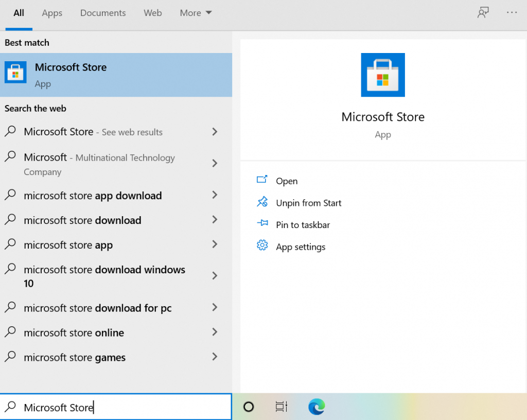Launch Microsoft Edge from the taskbar
The image size is (527, 420).
[x=316, y=406]
